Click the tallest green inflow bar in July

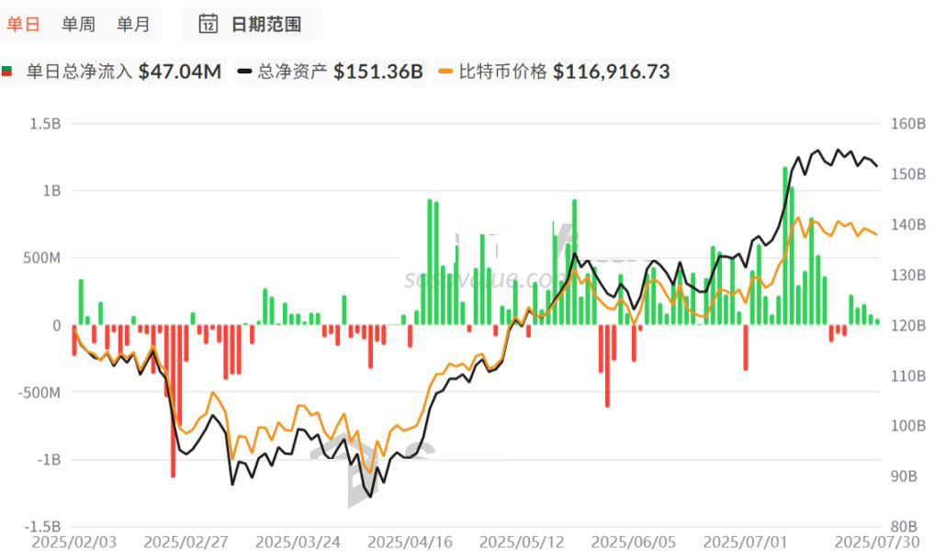785,246
